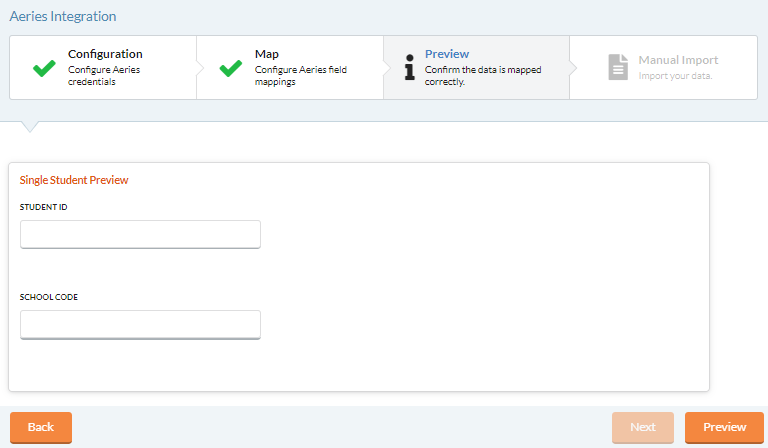The width and height of the screenshot is (768, 448).
Task: Click the Aeries Integration page title
Action: [63, 16]
